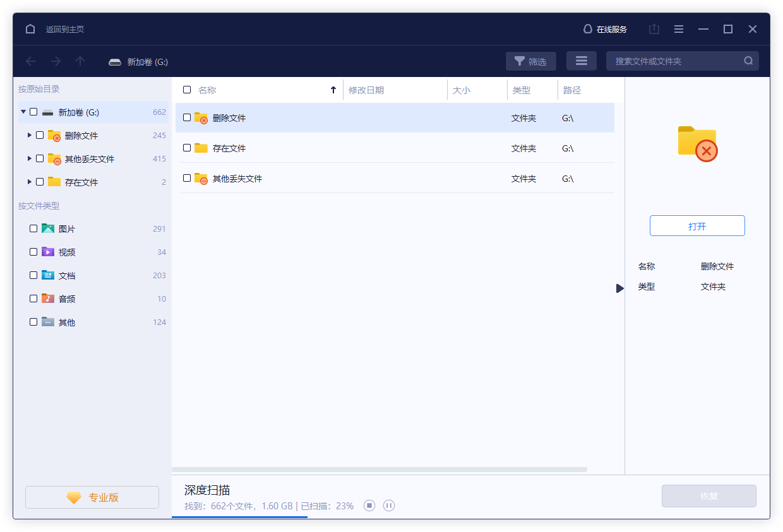Open the 删除文件 folder with 打开 button
The image size is (783, 532).
click(x=696, y=225)
